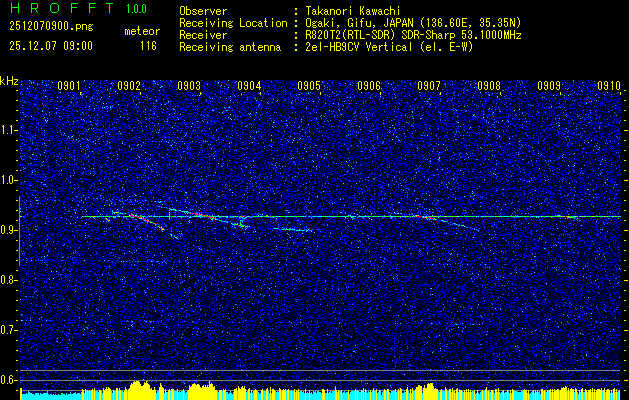
Task: Click version number 1.0.0
Action: coord(136,9)
